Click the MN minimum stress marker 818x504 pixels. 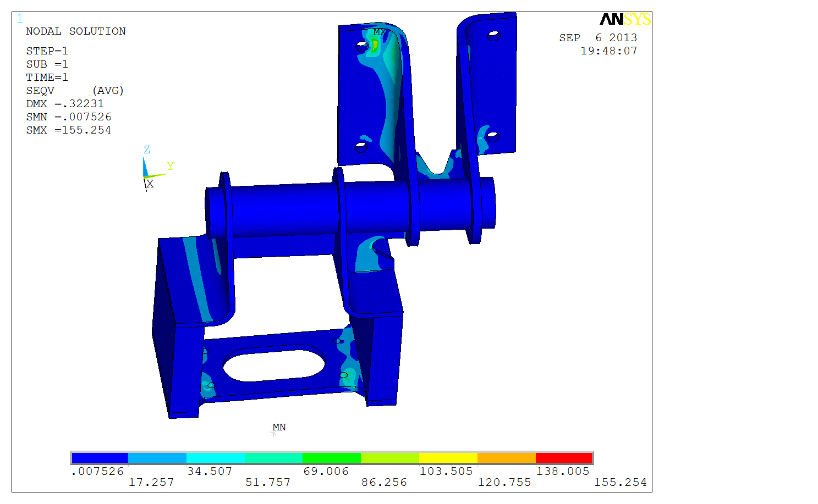(x=278, y=428)
